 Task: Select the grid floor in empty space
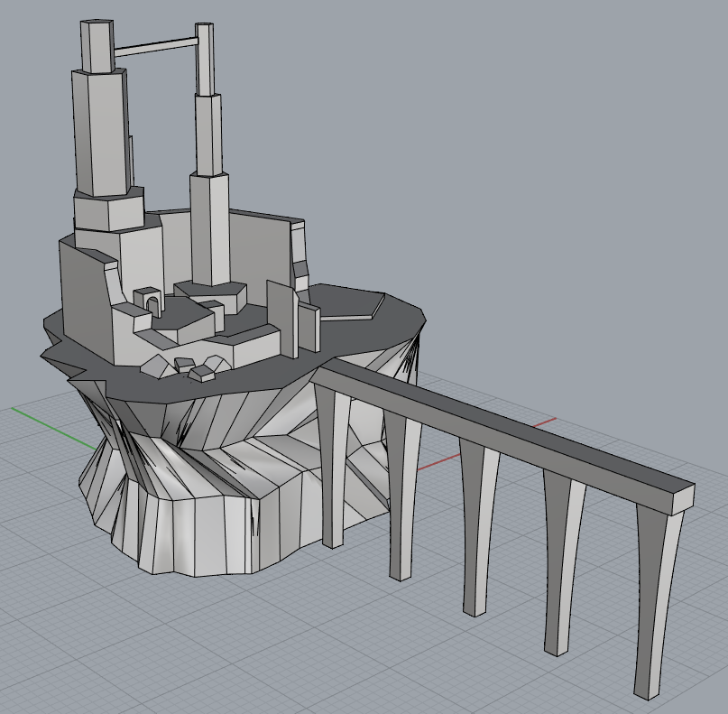tap(108, 650)
